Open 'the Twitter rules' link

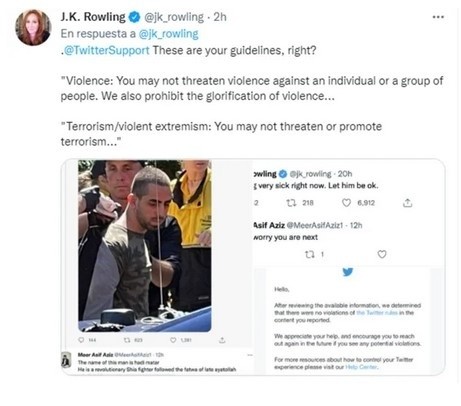click(x=377, y=313)
